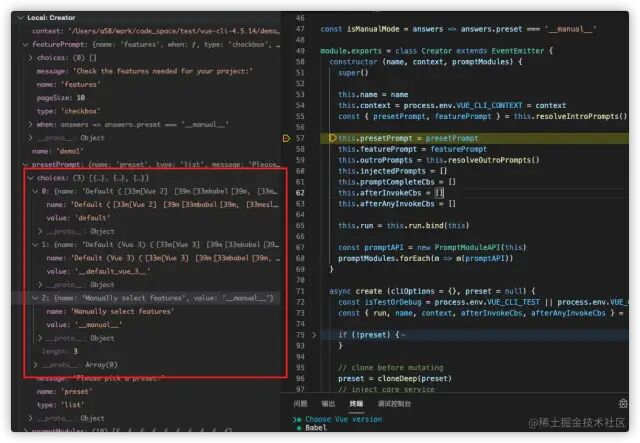Collapse the featurePrompt variable
640x443 pixels.
[x=26, y=44]
